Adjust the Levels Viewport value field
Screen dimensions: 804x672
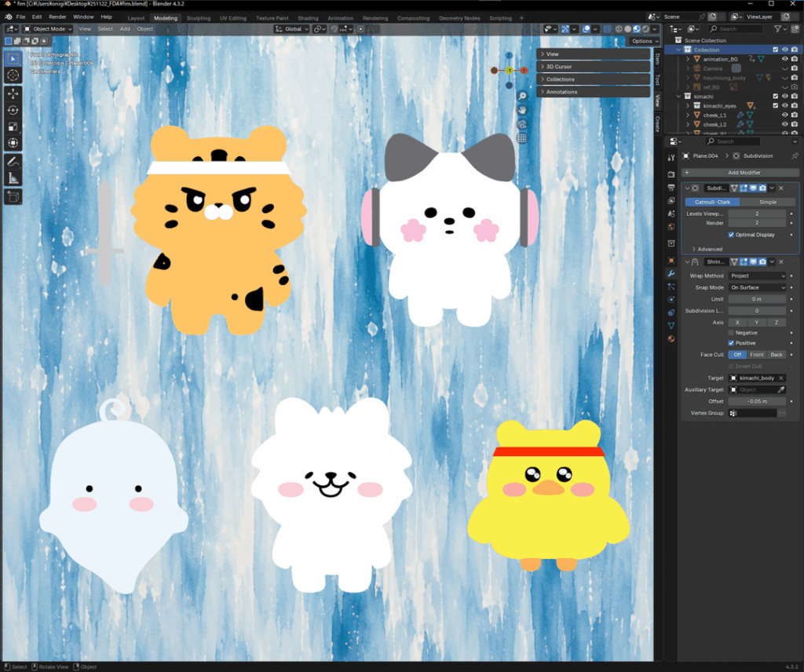(757, 214)
